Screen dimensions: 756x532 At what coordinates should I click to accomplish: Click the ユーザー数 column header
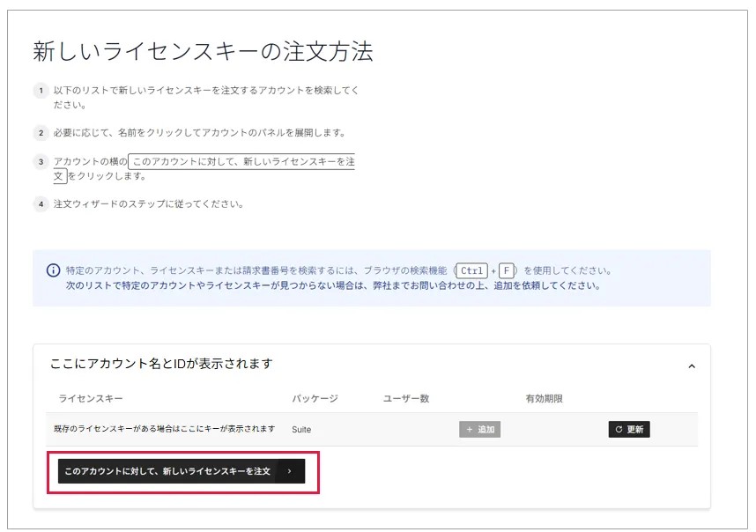(x=406, y=399)
